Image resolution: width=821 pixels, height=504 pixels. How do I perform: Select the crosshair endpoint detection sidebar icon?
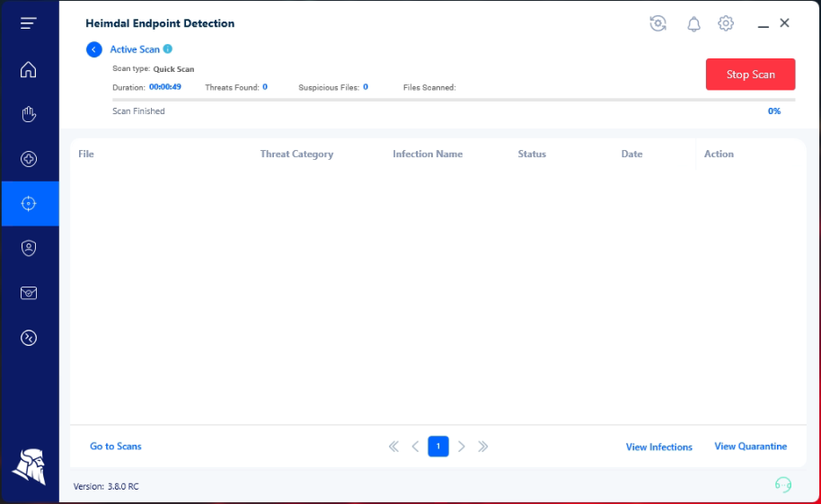(30, 203)
